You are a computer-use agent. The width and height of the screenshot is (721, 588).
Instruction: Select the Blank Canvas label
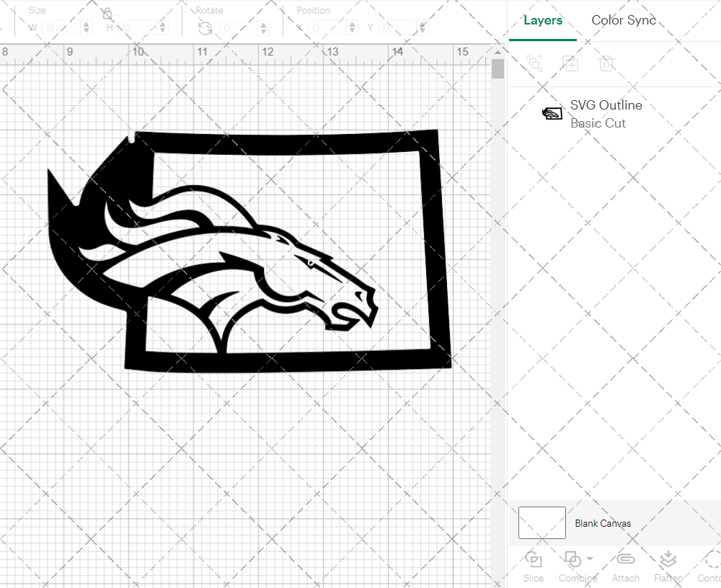click(x=602, y=523)
